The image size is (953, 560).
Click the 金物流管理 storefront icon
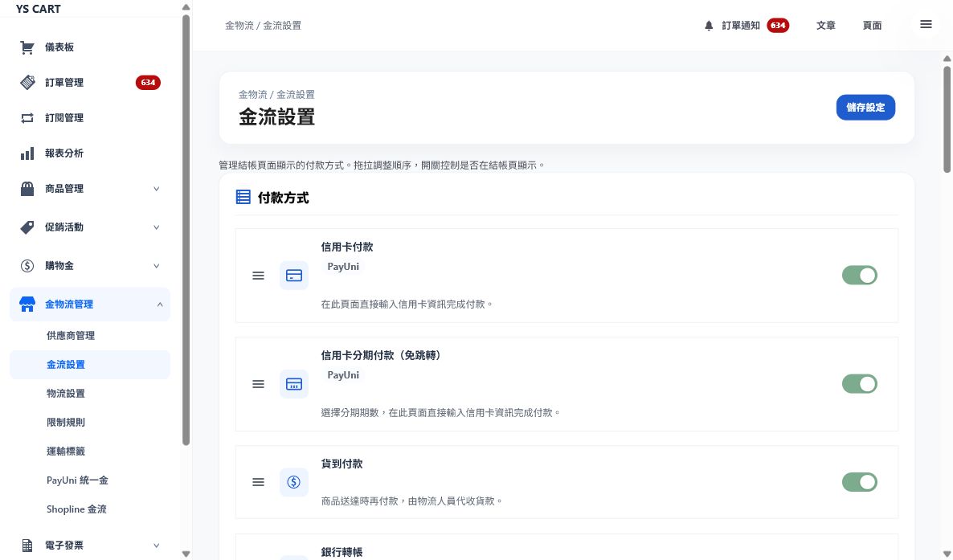[x=27, y=304]
